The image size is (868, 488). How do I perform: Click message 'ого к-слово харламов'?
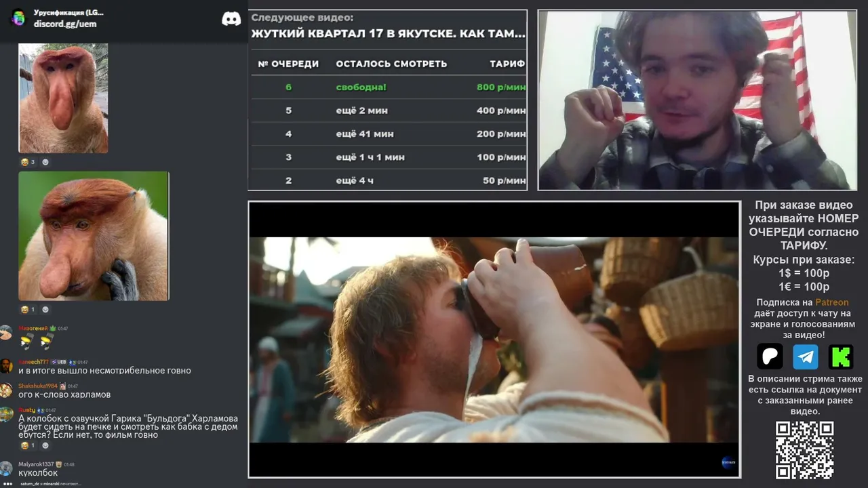64,394
